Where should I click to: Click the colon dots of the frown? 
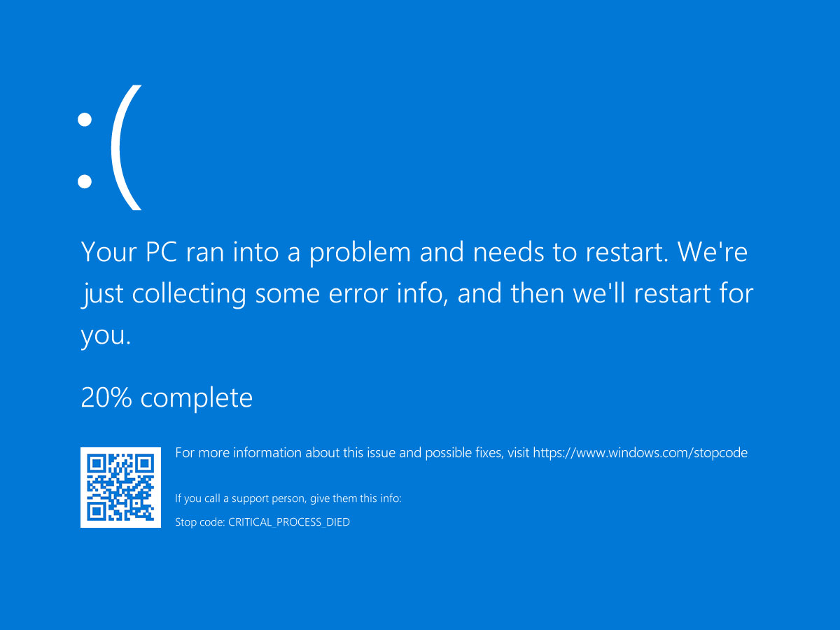pos(85,150)
